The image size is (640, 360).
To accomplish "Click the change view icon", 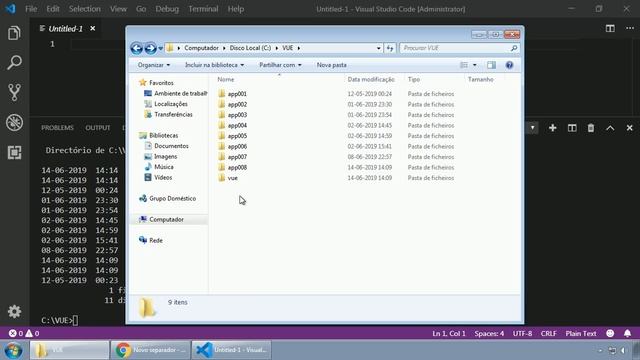I will click(464, 65).
